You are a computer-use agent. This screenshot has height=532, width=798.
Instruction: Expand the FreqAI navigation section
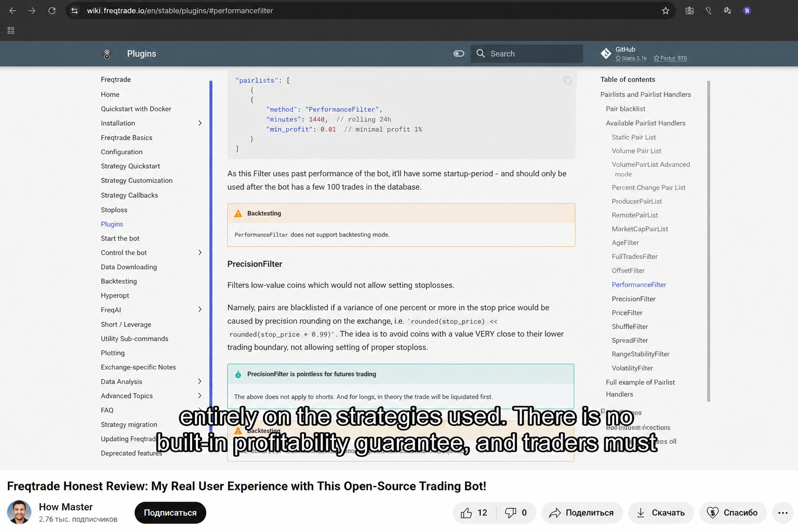click(200, 310)
